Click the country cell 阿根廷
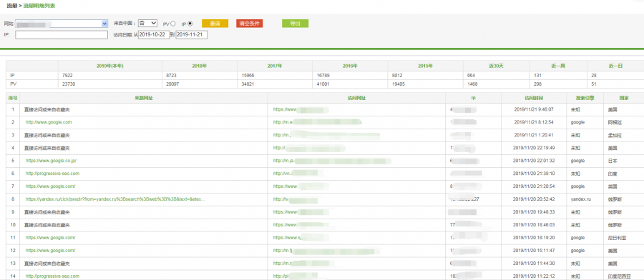The width and height of the screenshot is (644, 280). point(615,122)
